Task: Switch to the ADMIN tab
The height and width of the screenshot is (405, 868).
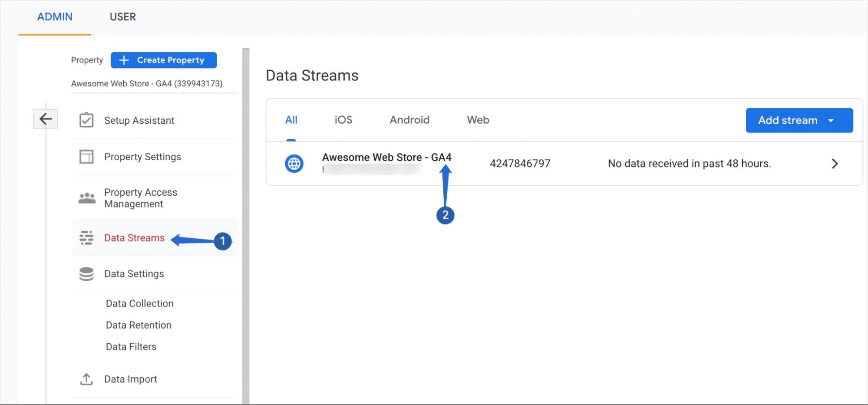Action: 55,17
